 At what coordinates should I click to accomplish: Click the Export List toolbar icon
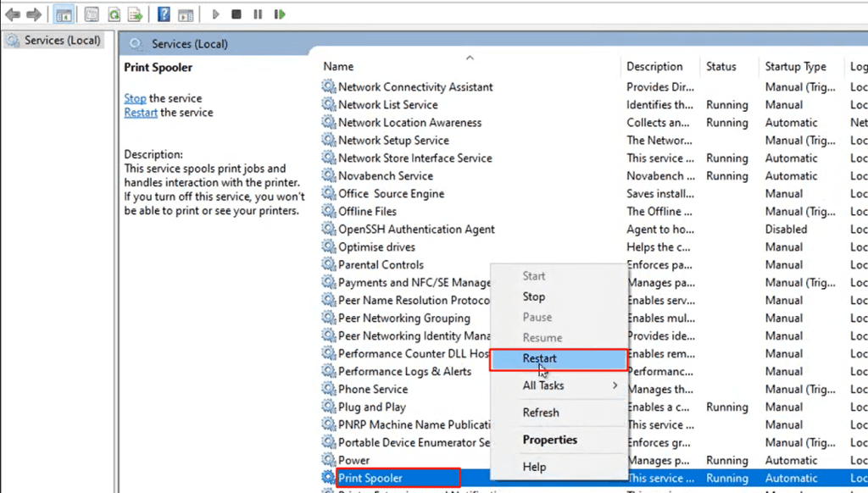[x=135, y=14]
